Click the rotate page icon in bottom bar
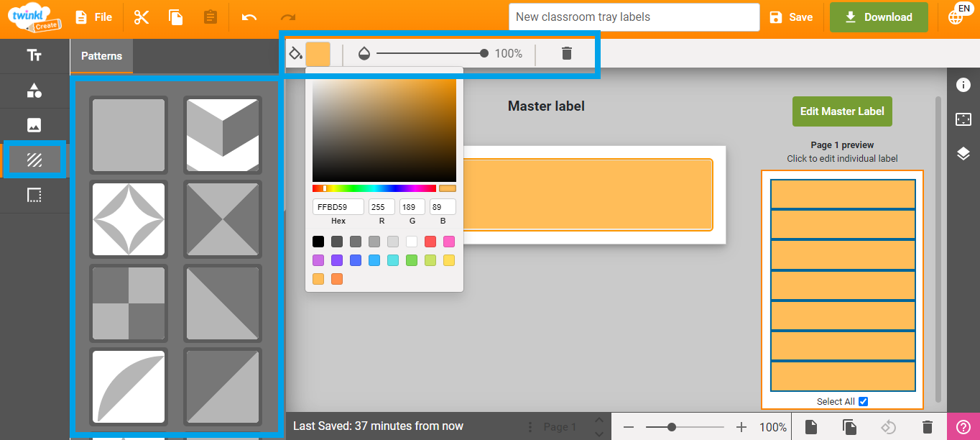The image size is (980, 440). click(889, 427)
